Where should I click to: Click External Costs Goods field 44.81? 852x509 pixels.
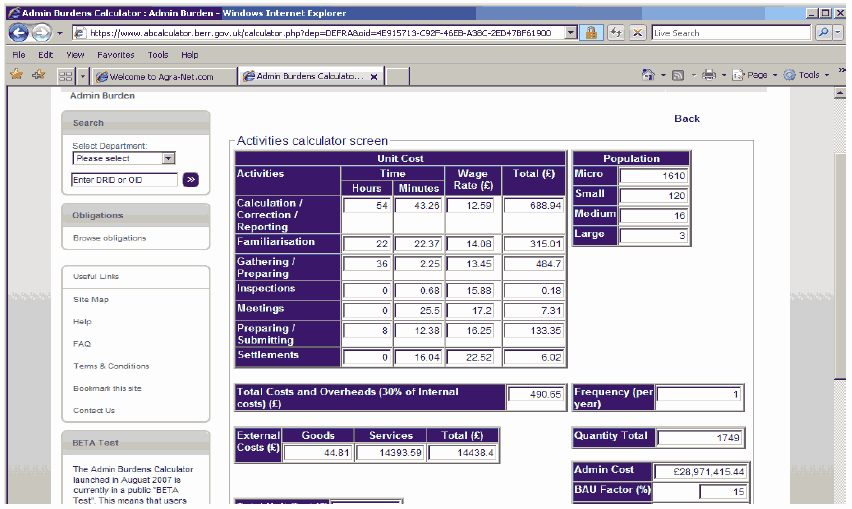[x=318, y=453]
